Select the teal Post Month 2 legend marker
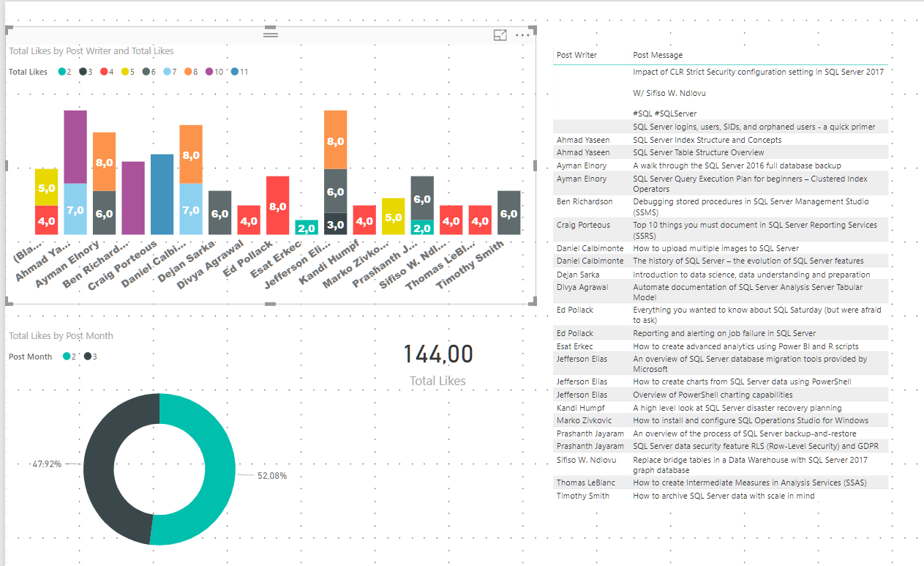Screen dimensions: 924x566 tap(67, 357)
